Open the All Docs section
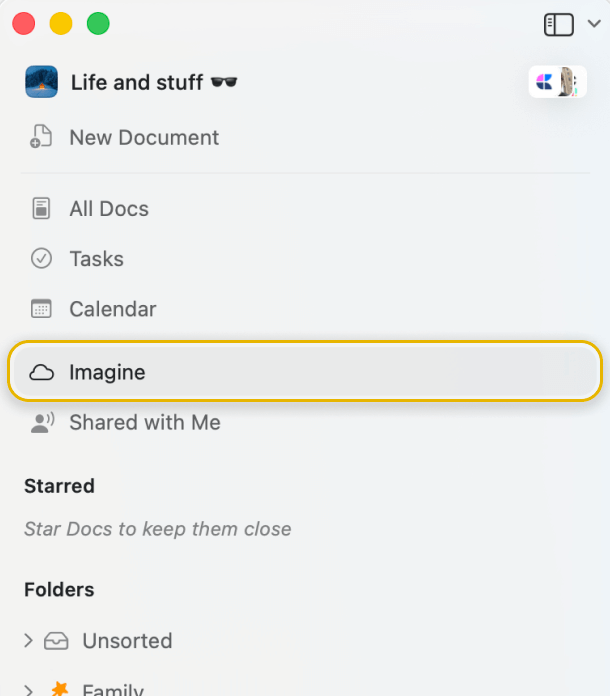This screenshot has width=610, height=696. (x=109, y=209)
